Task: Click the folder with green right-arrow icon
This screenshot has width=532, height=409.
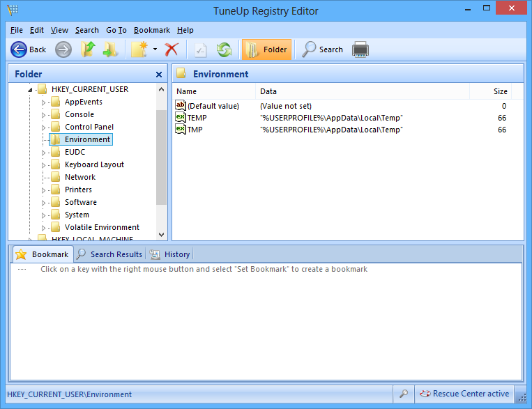Action: [110, 49]
